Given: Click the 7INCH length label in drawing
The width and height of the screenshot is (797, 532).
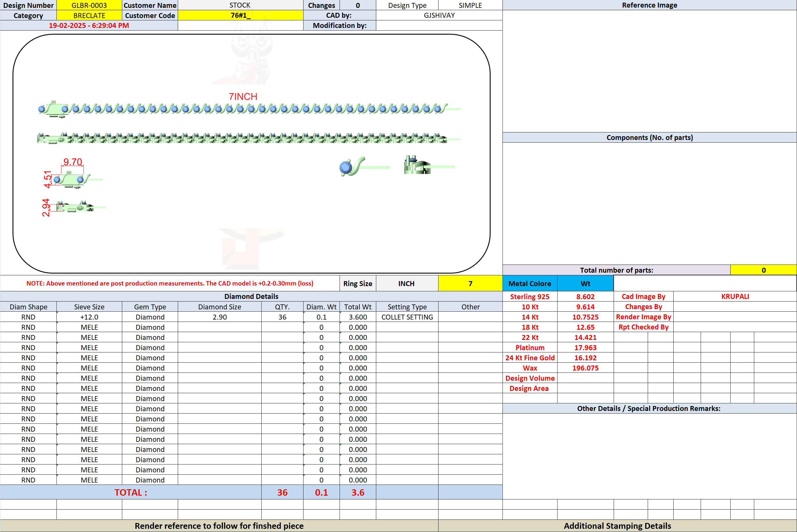Looking at the screenshot, I should 243,97.
